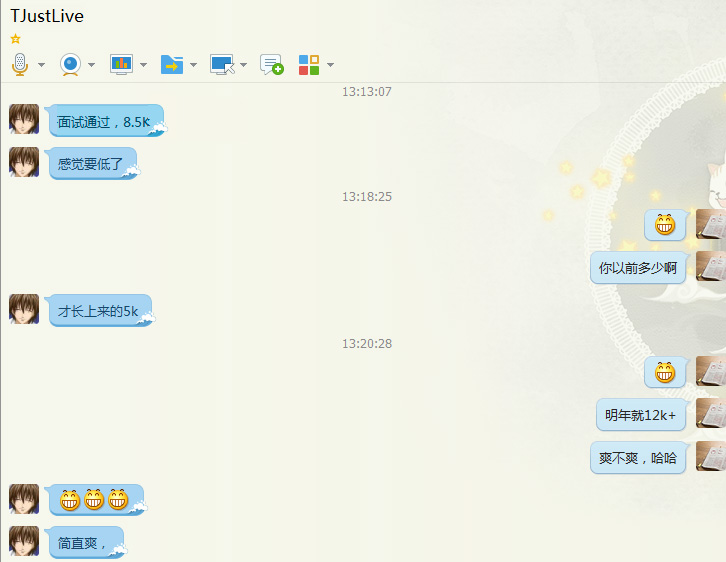726x562 pixels.
Task: Open own avatar beside '你以前多少啊'
Action: click(711, 266)
